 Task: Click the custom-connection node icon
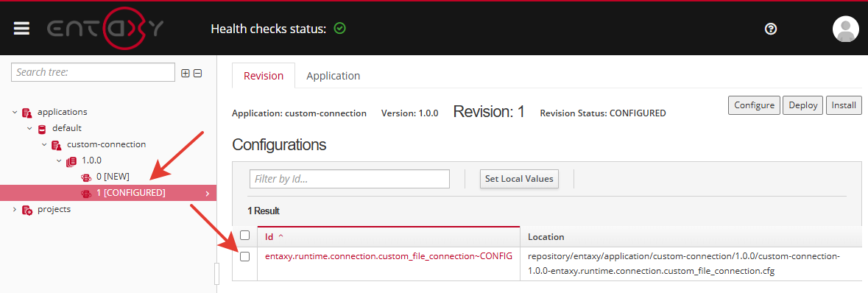56,144
